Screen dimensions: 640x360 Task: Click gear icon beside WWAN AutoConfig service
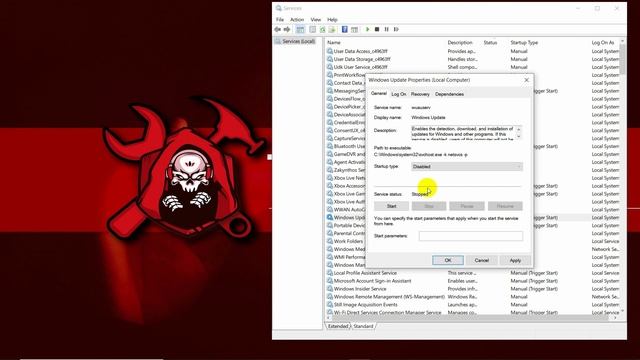(330, 209)
